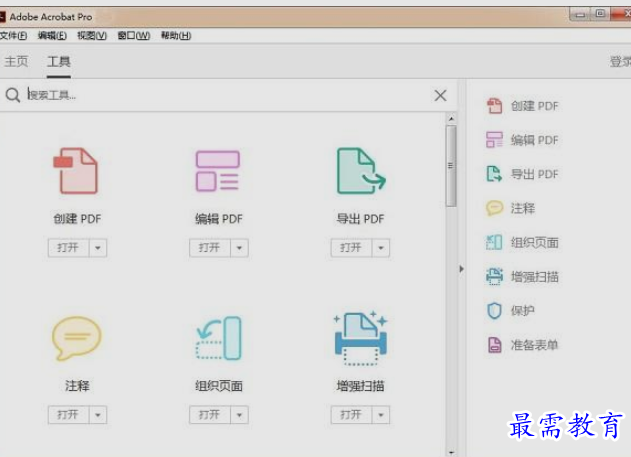Click the scrollbar down arrow
The height and width of the screenshot is (457, 631).
tap(451, 453)
